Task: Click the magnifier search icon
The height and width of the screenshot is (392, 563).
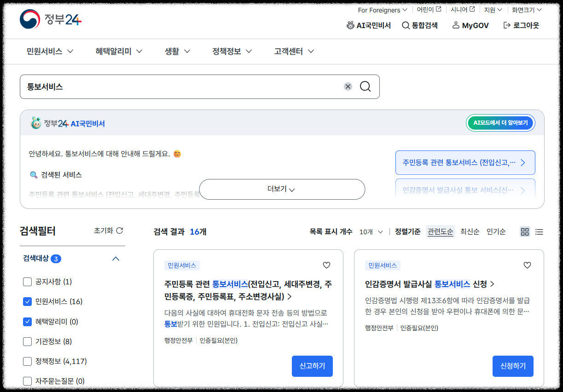Action: click(x=366, y=86)
